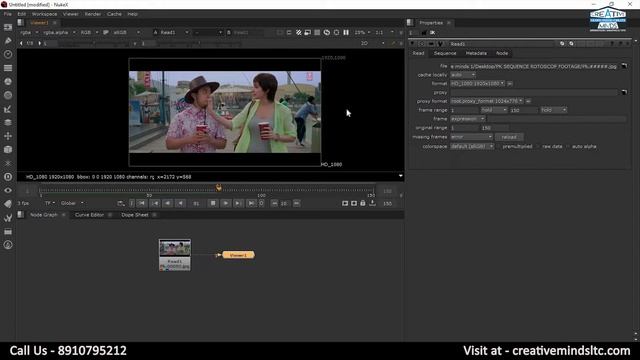Open the Render menu
This screenshot has height=360, width=640.
click(x=93, y=14)
